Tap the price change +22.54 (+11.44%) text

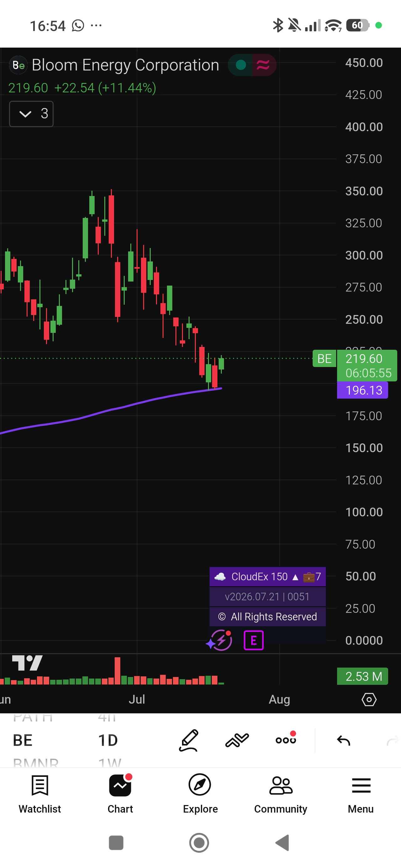coord(105,88)
